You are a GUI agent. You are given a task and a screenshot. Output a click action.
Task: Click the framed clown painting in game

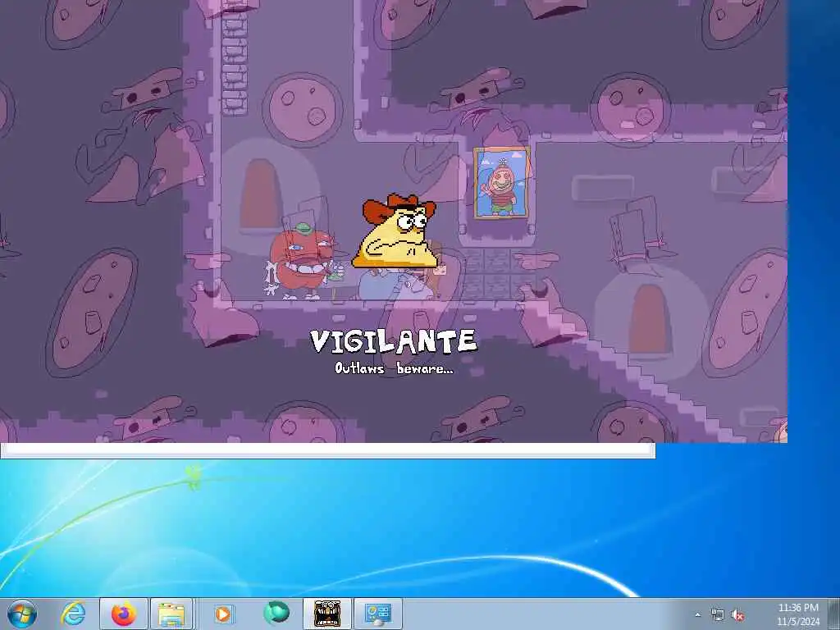[502, 183]
